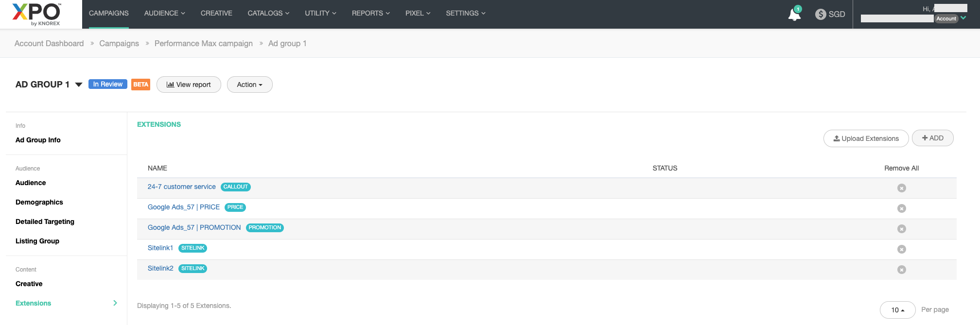
Task: Click the SGD currency dollar icon
Action: [x=821, y=15]
